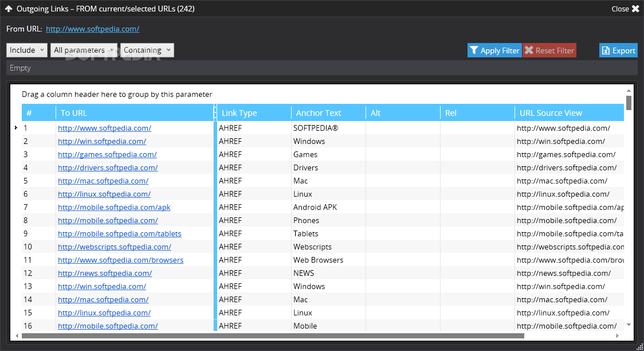The width and height of the screenshot is (644, 351).
Task: Click the horizontal scrollbar left arrow
Action: point(17,336)
